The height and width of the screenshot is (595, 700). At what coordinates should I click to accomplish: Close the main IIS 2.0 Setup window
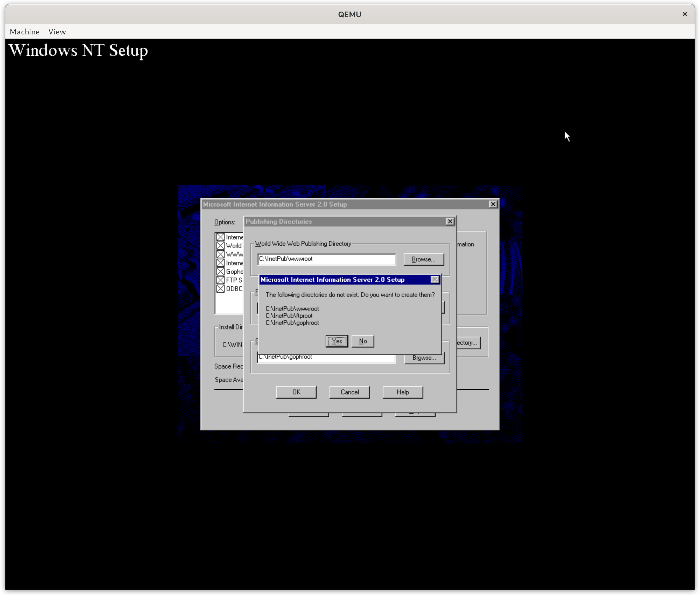(x=493, y=204)
